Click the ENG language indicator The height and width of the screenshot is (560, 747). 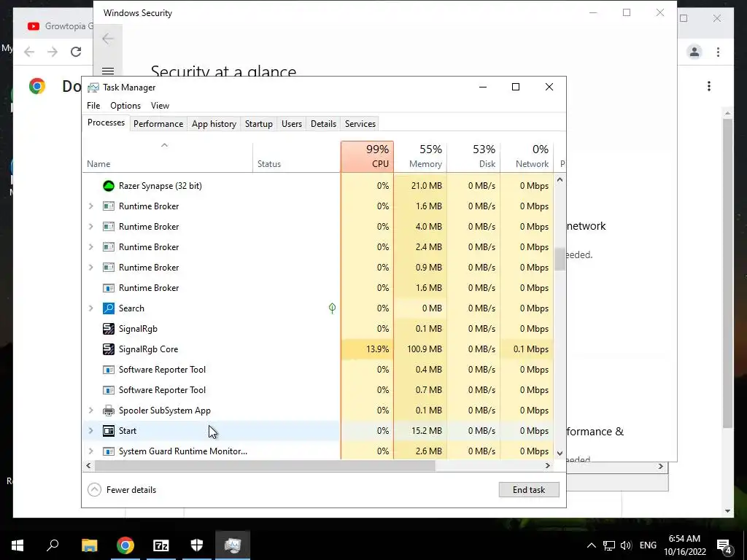648,545
